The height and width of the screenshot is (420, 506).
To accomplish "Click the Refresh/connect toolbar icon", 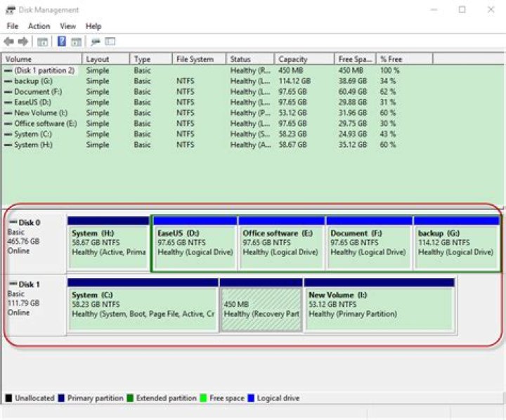I will (x=96, y=41).
